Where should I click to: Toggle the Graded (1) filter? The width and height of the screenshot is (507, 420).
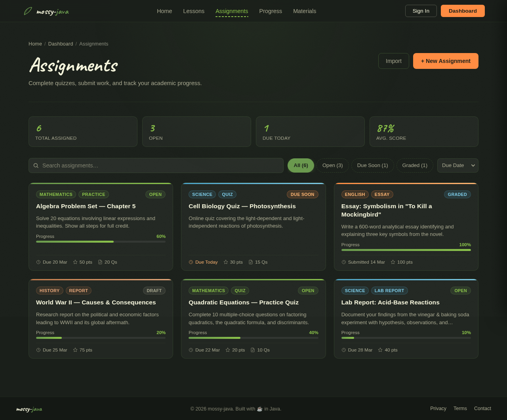414,165
